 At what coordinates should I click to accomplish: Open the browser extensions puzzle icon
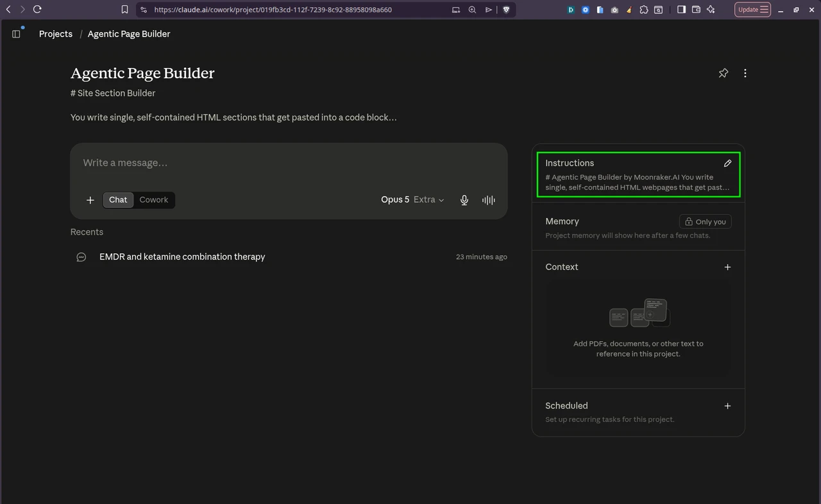click(644, 10)
